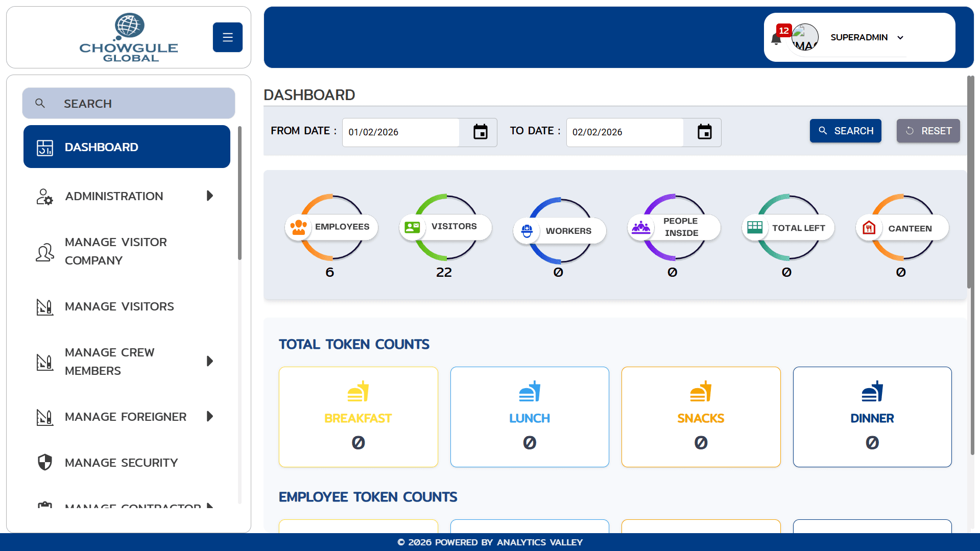Select the BREAKFAST token count card
The image size is (980, 551).
[x=358, y=417]
